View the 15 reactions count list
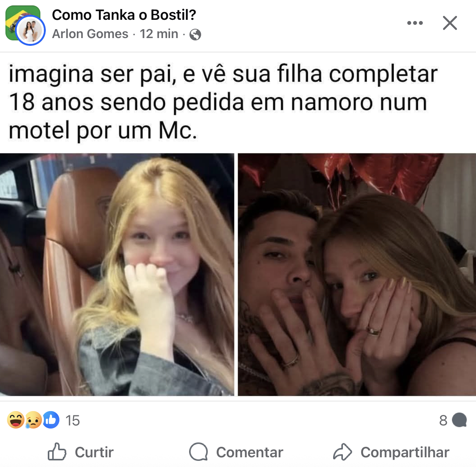Viewport: 476px width, 467px height. [x=73, y=420]
